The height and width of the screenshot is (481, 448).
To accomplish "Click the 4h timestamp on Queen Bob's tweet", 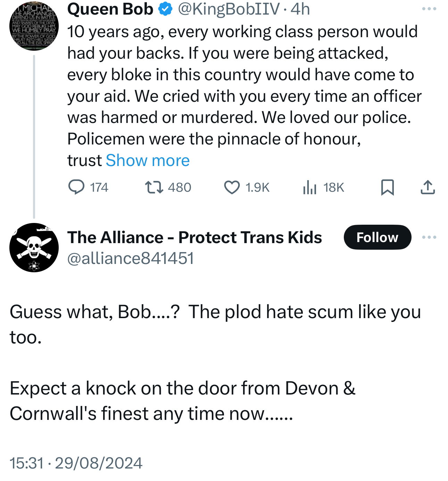I will click(300, 9).
